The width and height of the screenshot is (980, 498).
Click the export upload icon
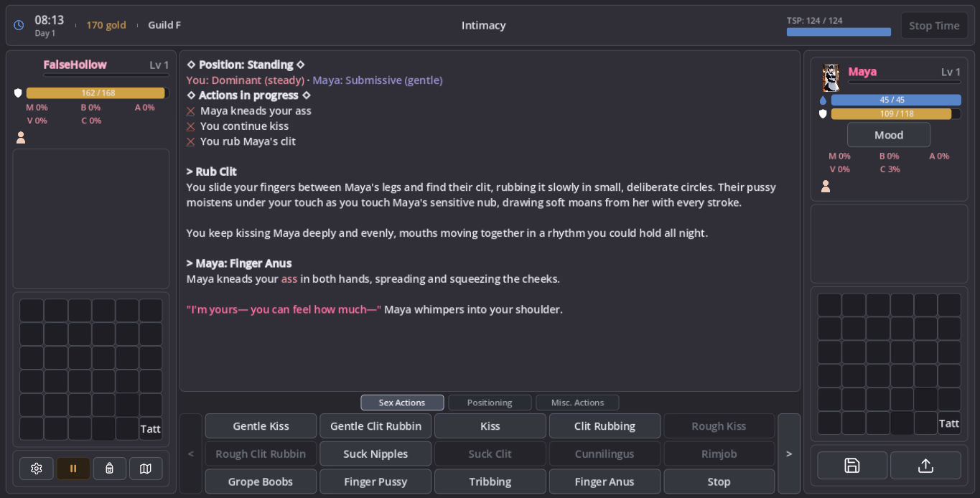point(925,466)
